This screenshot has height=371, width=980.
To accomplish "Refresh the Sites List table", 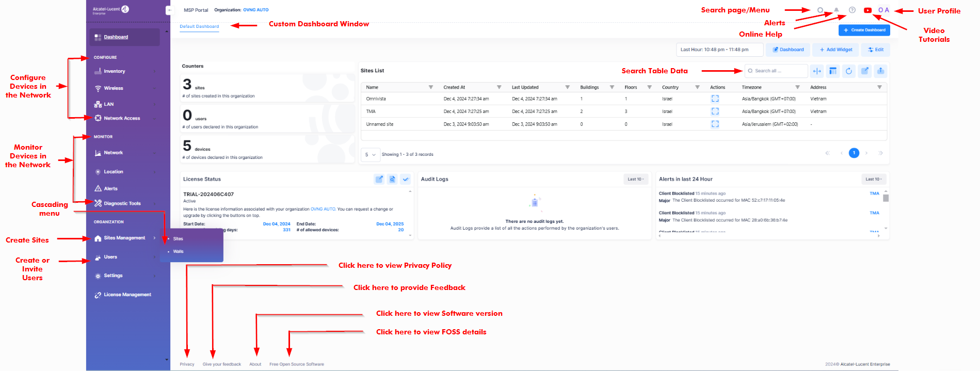I will tap(849, 71).
